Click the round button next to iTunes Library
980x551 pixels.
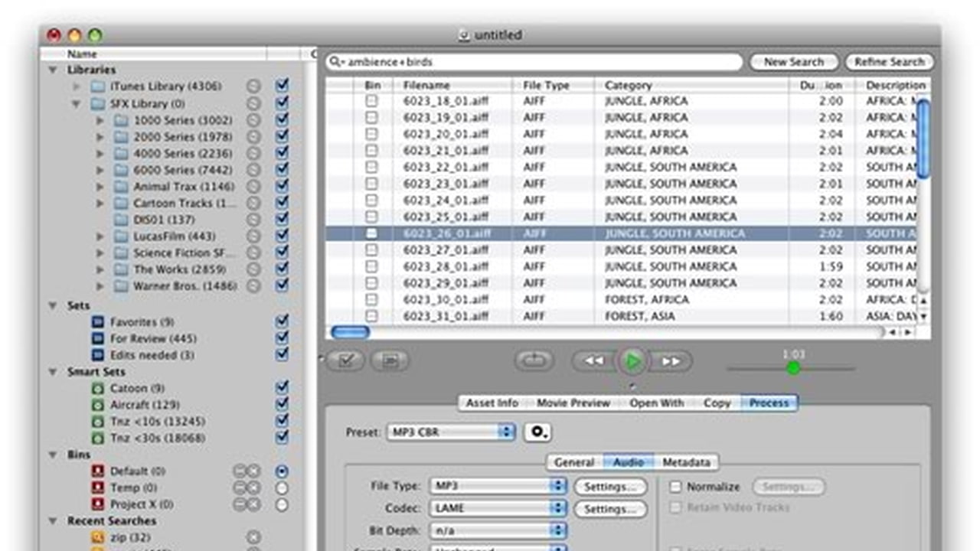253,86
